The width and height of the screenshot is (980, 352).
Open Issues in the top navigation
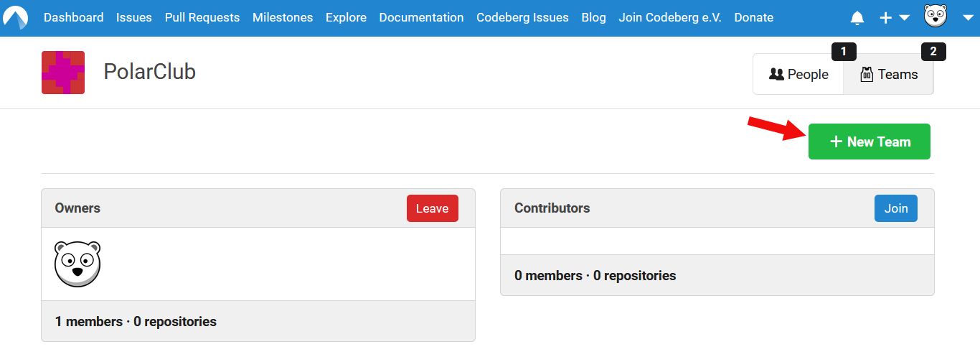(134, 18)
